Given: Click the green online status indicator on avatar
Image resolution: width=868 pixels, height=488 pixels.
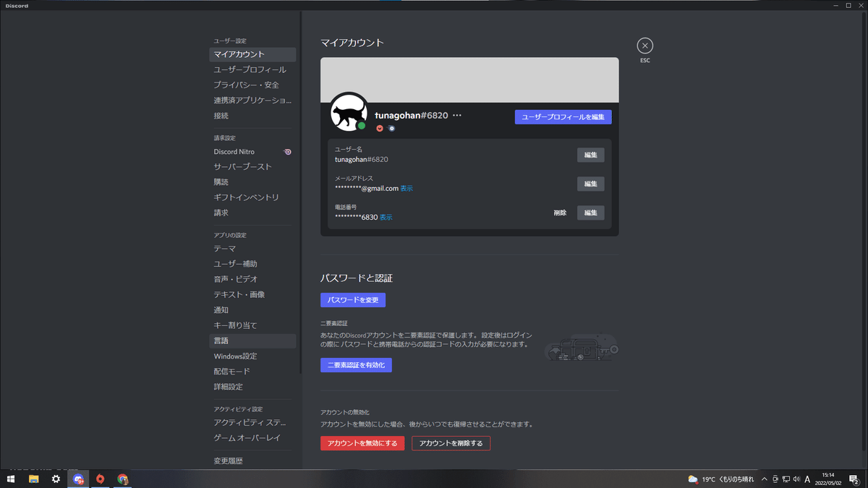Looking at the screenshot, I should pos(362,126).
